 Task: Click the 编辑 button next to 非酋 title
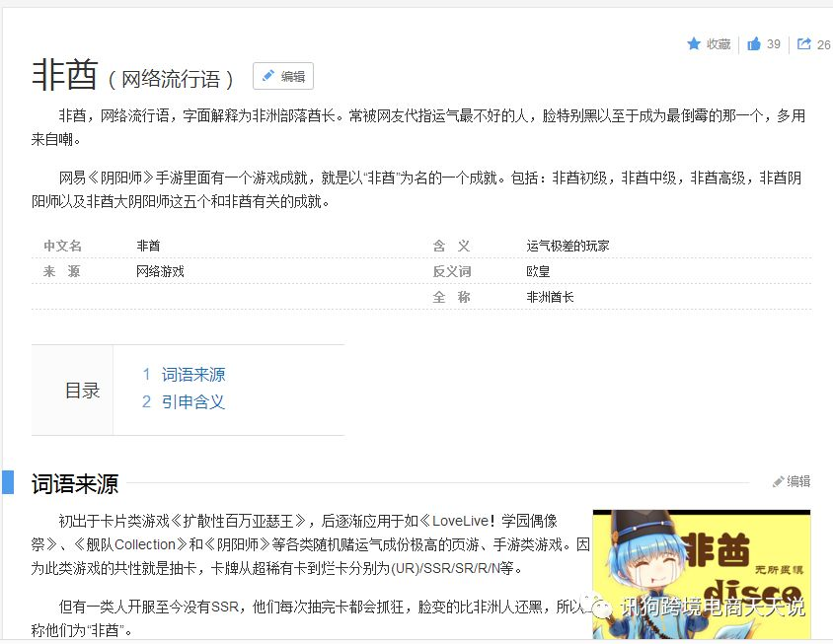(283, 76)
